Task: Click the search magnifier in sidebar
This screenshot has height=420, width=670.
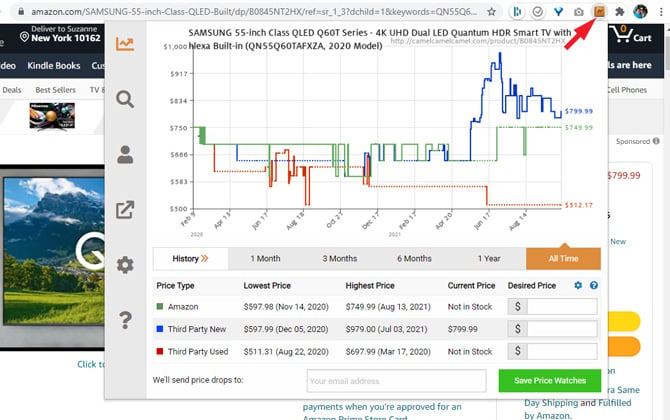Action: [x=125, y=99]
